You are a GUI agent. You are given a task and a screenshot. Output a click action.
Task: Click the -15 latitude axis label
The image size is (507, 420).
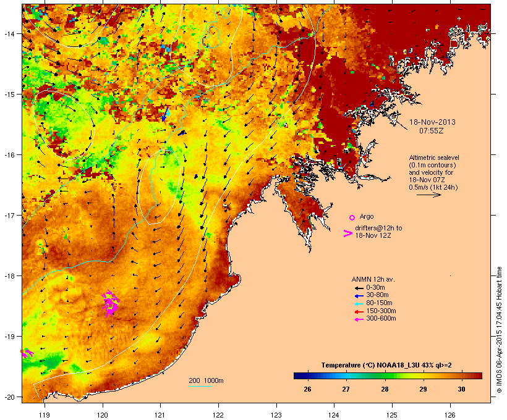click(x=9, y=94)
